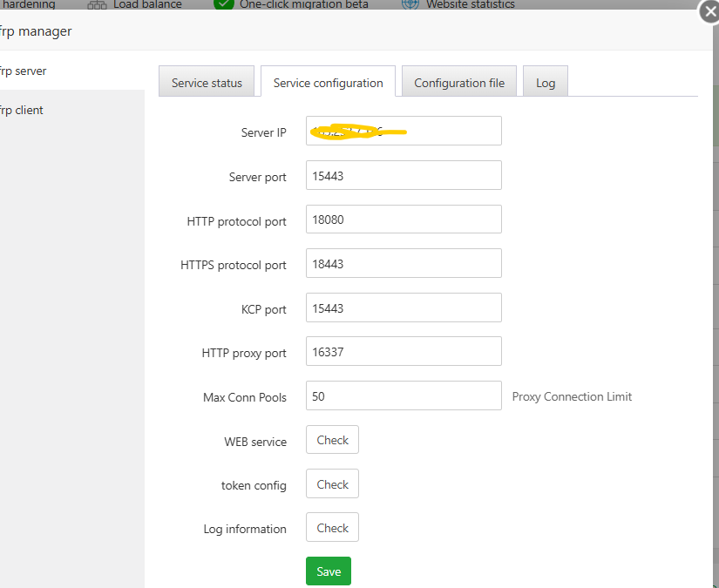Click the Max Conn Pools field
Image resolution: width=719 pixels, height=588 pixels.
pyautogui.click(x=404, y=395)
